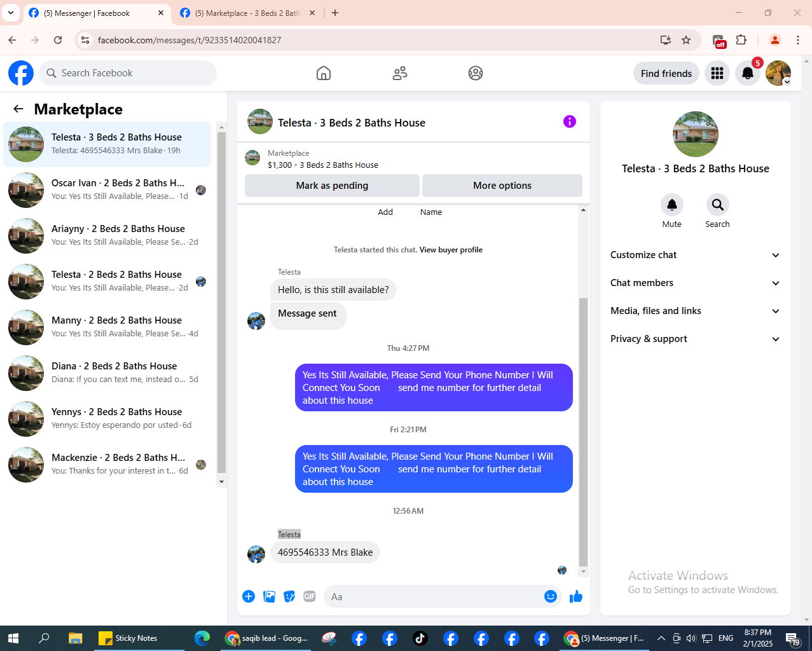Viewport: 812px width, 651px height.
Task: Open more actions plus icon in composer
Action: click(x=249, y=596)
